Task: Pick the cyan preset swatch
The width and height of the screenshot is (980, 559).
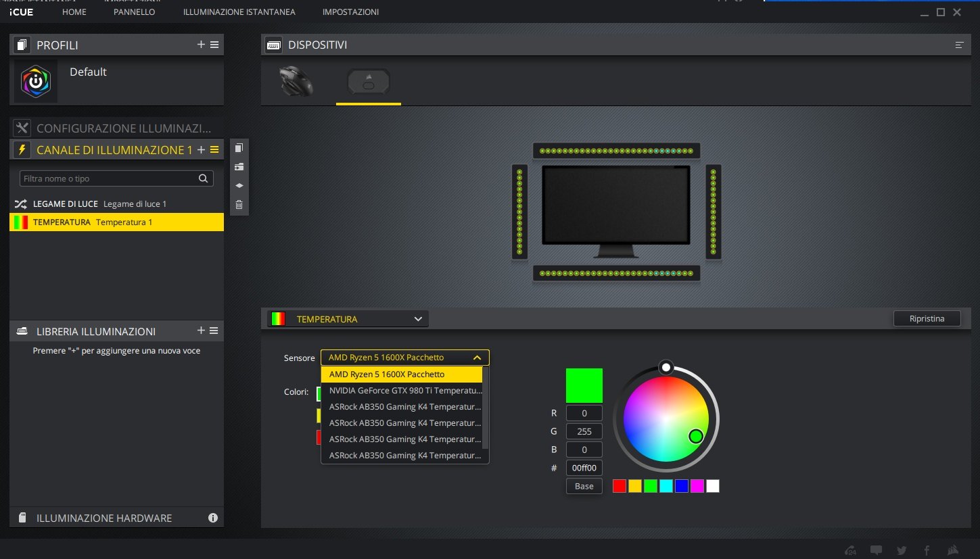Action: pos(666,486)
